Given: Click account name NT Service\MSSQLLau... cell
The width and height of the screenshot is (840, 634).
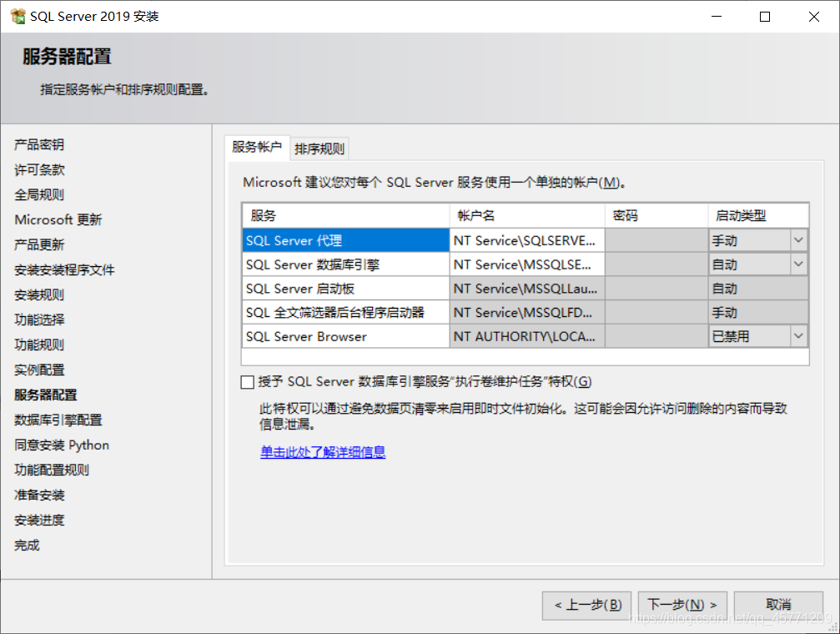Looking at the screenshot, I should coord(527,289).
